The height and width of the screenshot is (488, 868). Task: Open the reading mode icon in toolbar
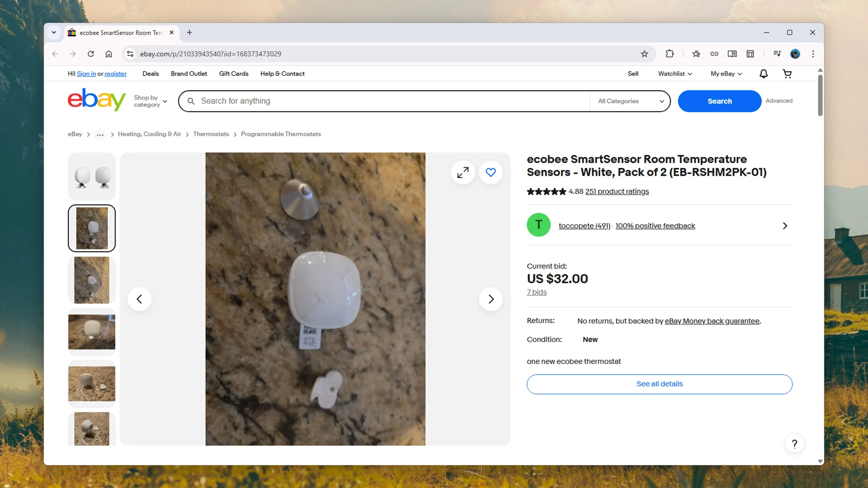732,54
